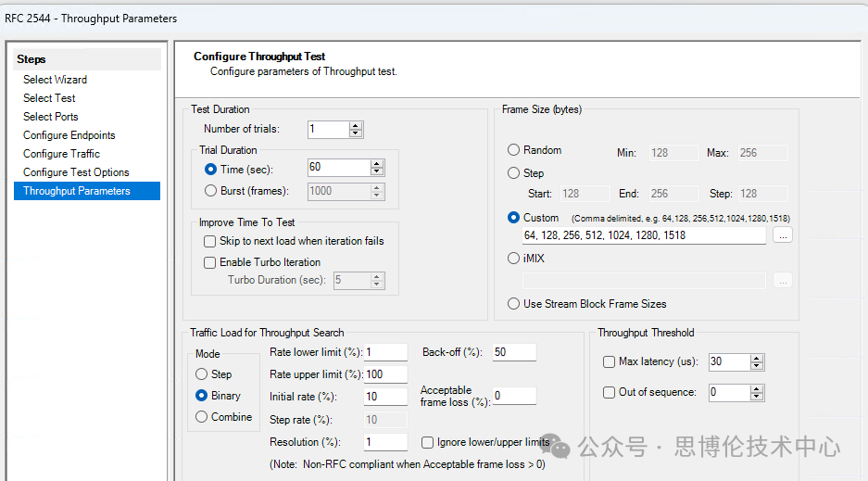Increase Max latency value with up arrow
Image resolution: width=868 pixels, height=481 pixels.
click(x=757, y=358)
